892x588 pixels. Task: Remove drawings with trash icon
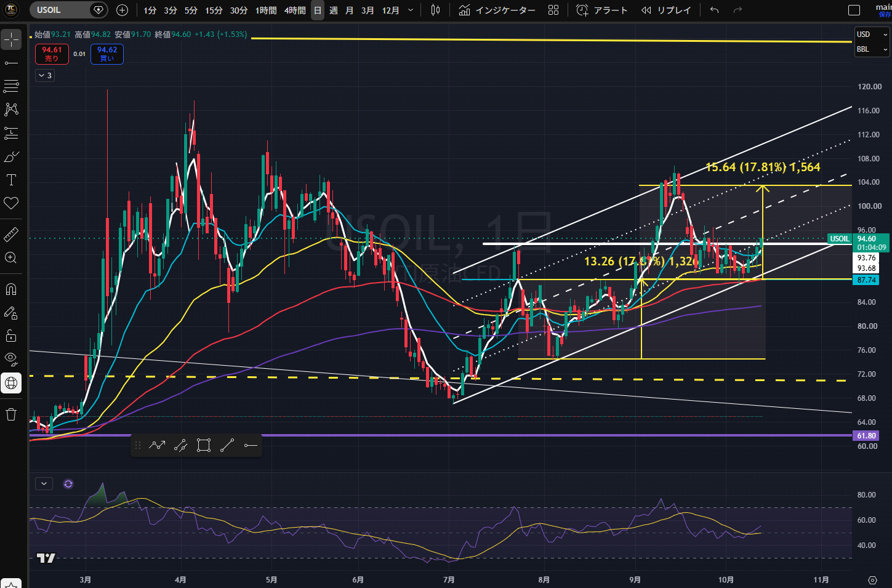pos(11,414)
